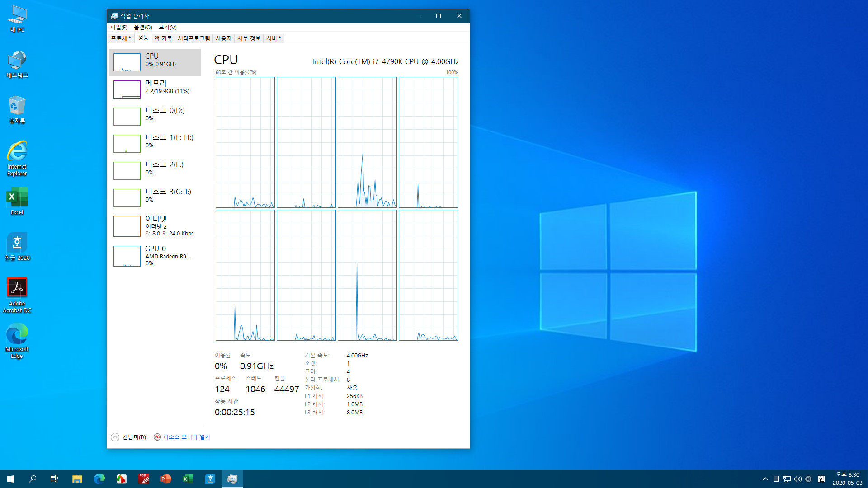Show hidden system tray icons
Viewport: 868px width, 488px height.
pyautogui.click(x=765, y=479)
